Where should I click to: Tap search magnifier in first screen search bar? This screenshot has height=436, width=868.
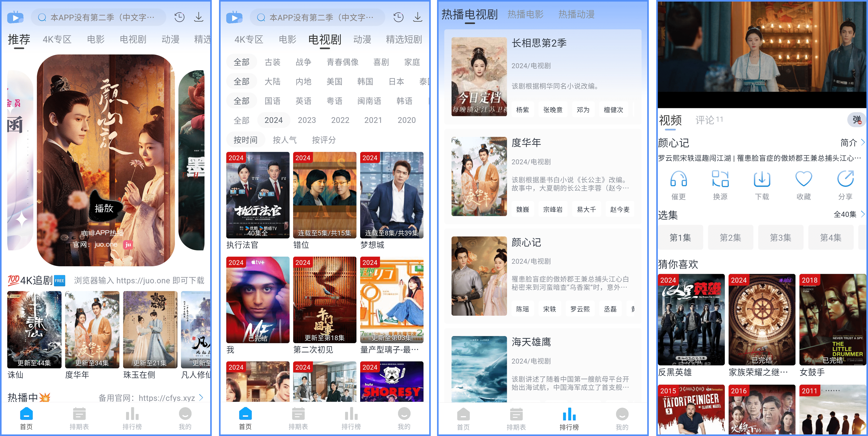[42, 17]
